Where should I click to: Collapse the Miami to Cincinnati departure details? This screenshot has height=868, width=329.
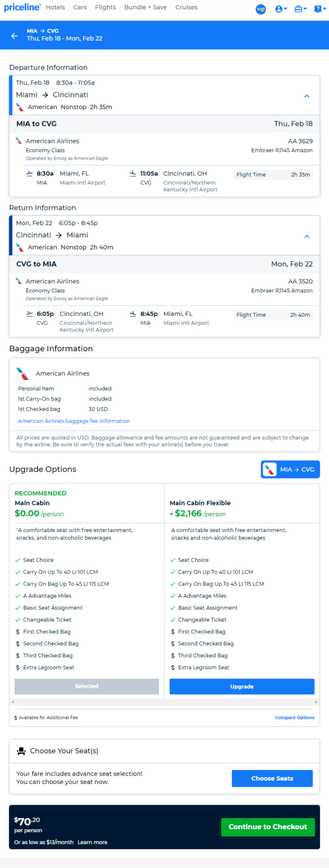click(307, 96)
